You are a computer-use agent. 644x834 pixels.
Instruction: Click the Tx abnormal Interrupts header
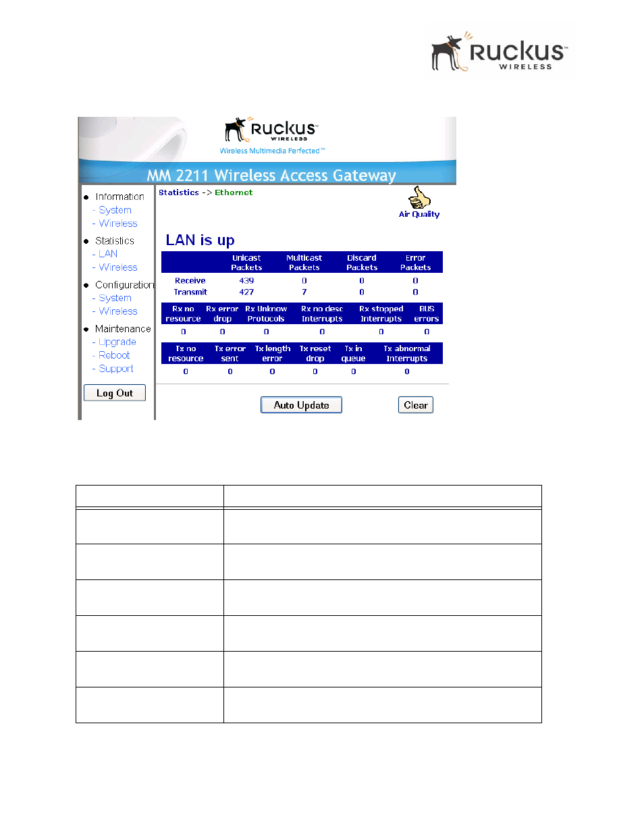[x=407, y=354]
